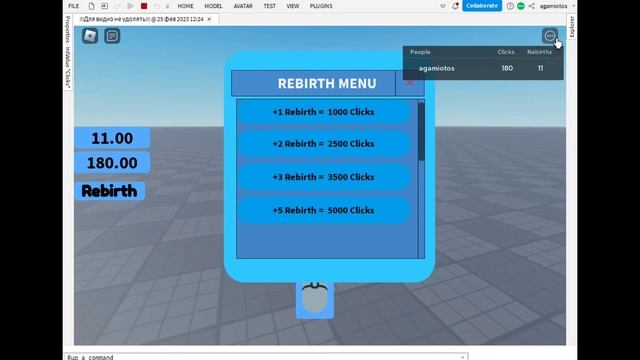Switch to the TEST ribbon tab
This screenshot has width=640, height=360.
coord(269,6)
